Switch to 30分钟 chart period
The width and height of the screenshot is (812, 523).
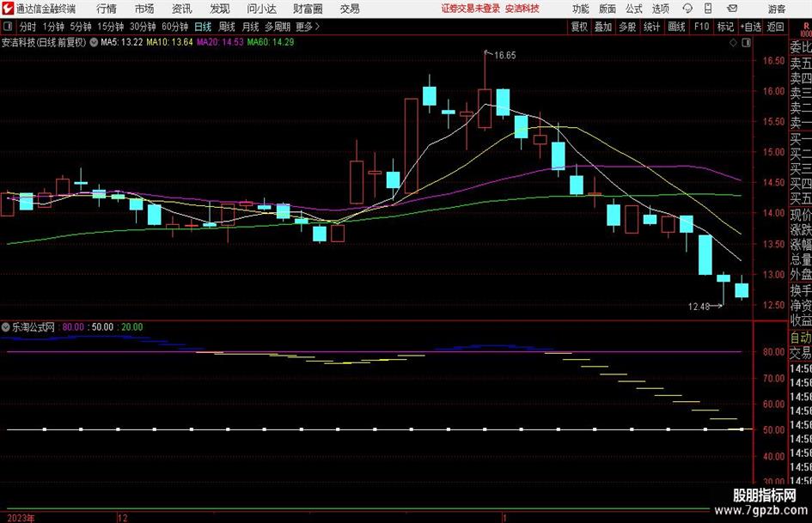tap(143, 27)
